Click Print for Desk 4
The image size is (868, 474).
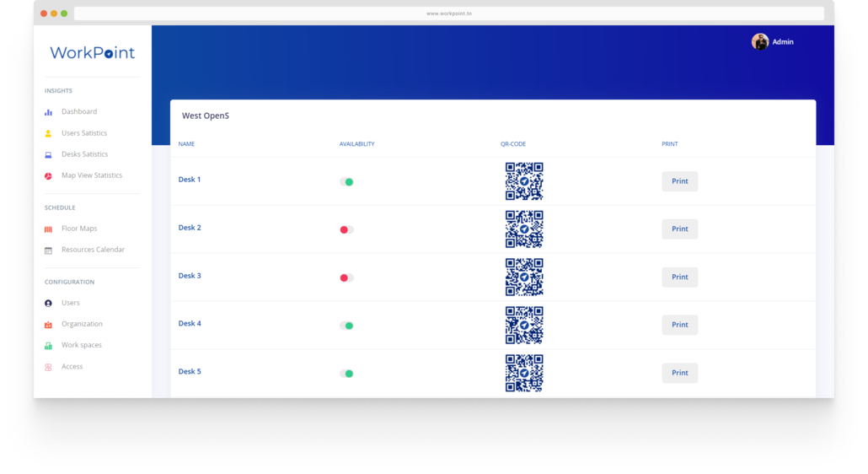pyautogui.click(x=680, y=325)
